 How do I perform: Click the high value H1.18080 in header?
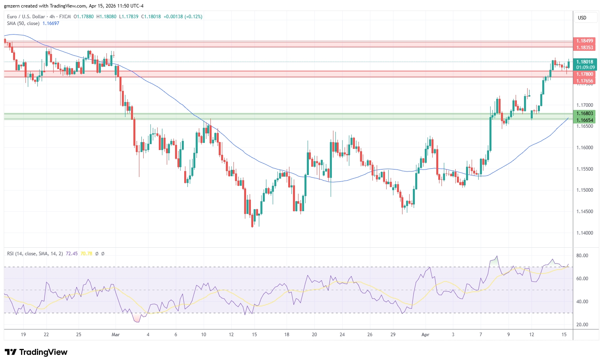point(106,17)
